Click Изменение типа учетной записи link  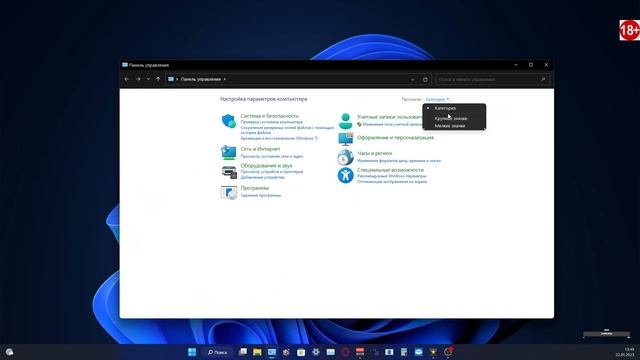[x=392, y=124]
